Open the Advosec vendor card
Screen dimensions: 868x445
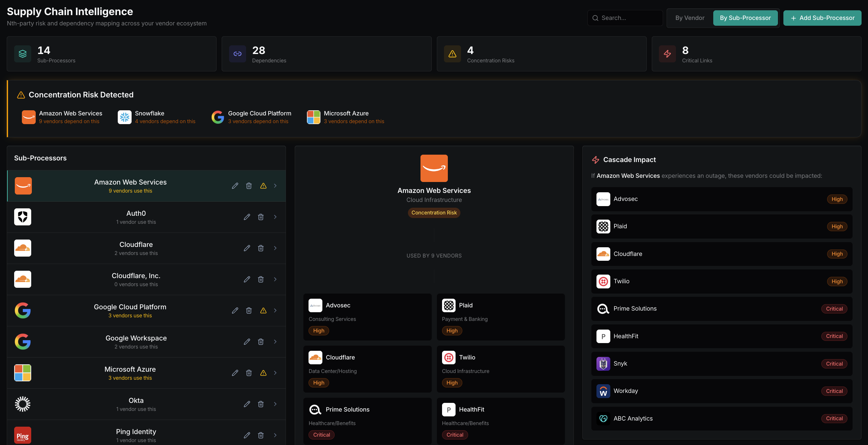coord(367,317)
